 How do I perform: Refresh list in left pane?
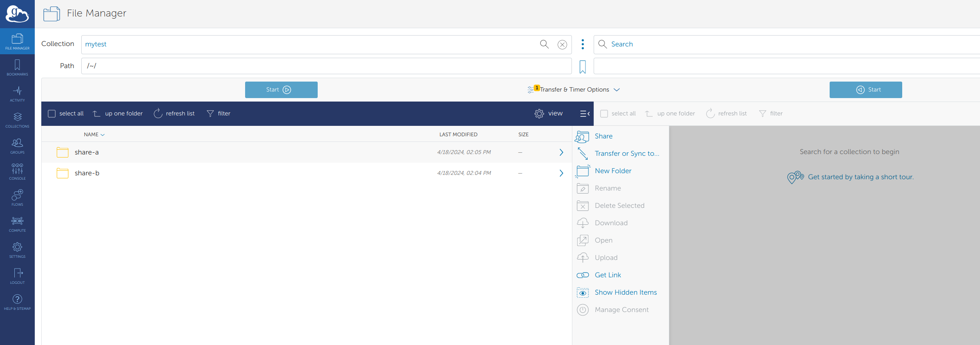pyautogui.click(x=174, y=114)
